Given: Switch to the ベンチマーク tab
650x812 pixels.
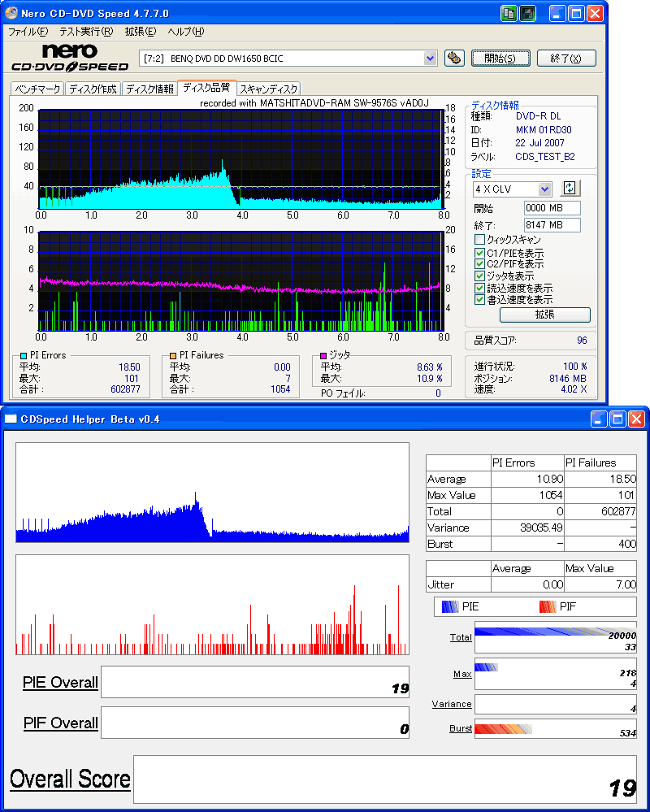Looking at the screenshot, I should (x=37, y=89).
